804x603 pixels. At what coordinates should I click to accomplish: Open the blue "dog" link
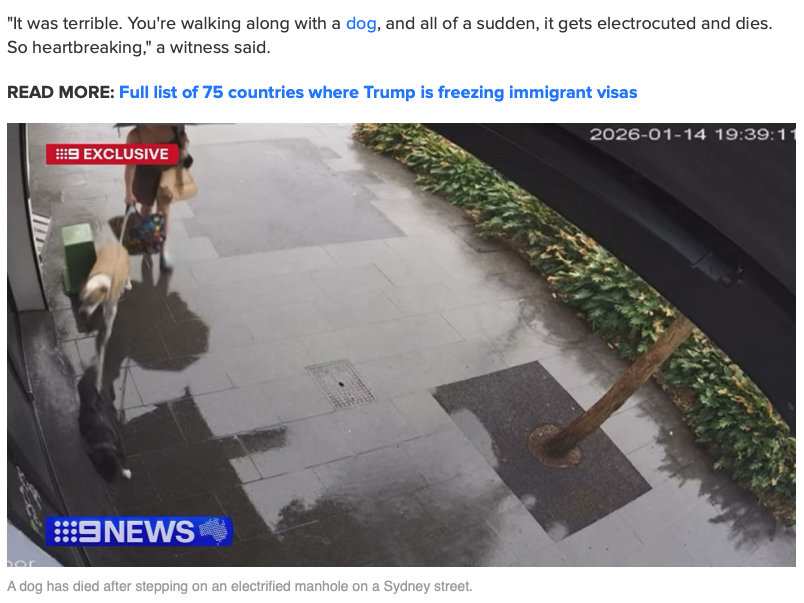point(361,24)
